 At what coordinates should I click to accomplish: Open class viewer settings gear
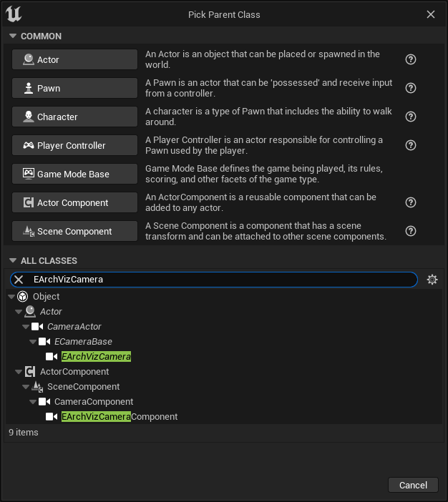(x=432, y=280)
